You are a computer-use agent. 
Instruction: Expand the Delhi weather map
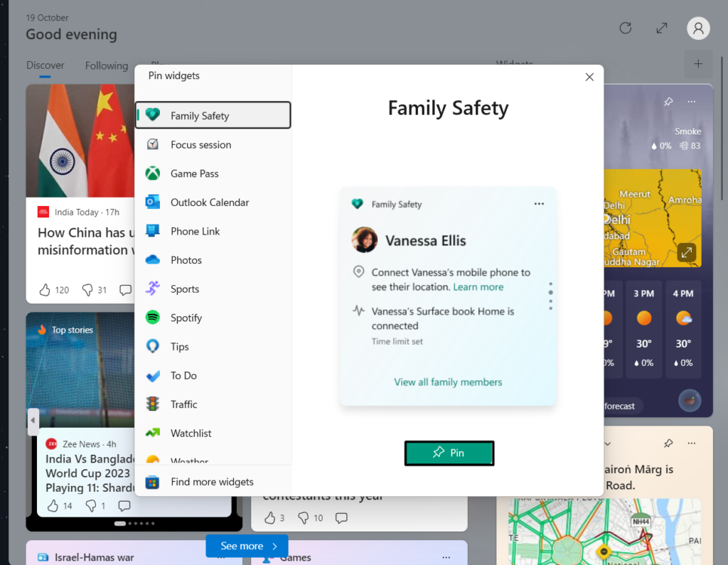[686, 252]
